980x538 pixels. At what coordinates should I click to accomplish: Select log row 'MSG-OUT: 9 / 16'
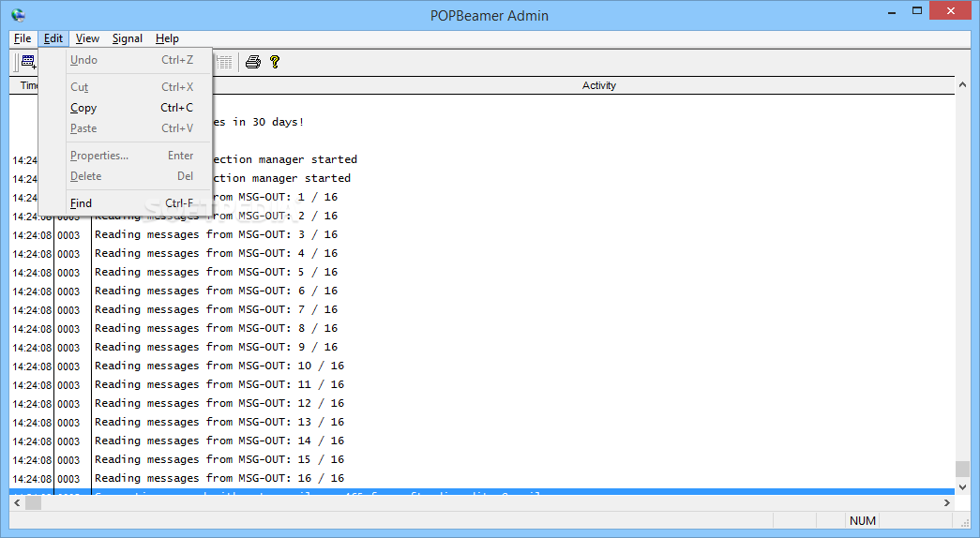tap(482, 348)
